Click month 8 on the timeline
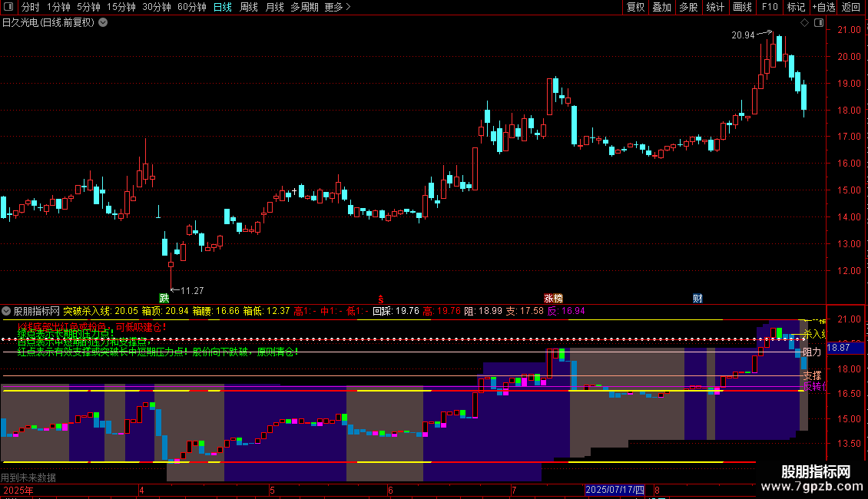The height and width of the screenshot is (499, 868). [657, 490]
